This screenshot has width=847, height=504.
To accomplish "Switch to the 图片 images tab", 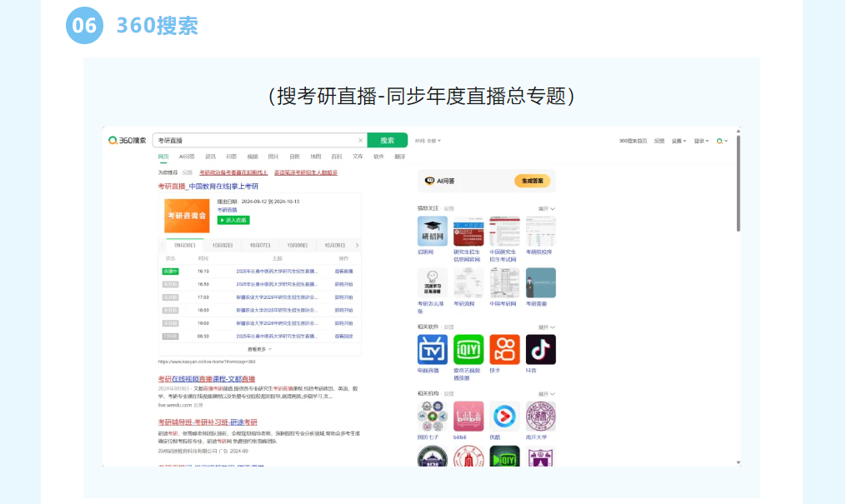I will coord(273,157).
